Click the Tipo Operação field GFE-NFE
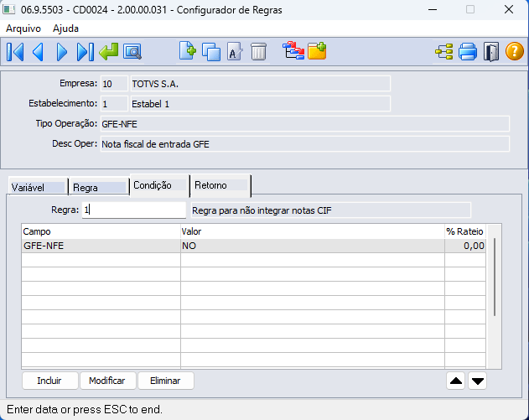This screenshot has width=529, height=420. pos(305,124)
